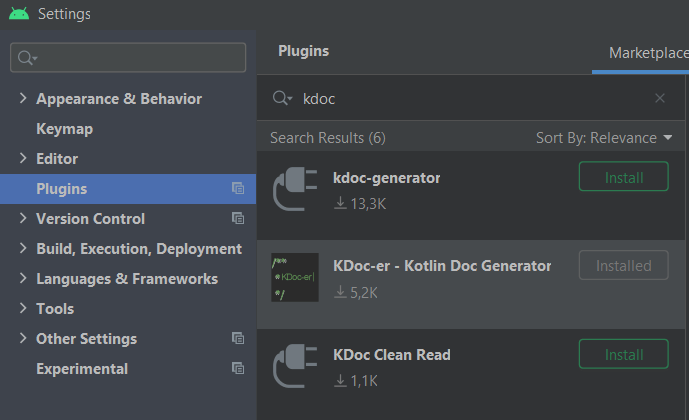The height and width of the screenshot is (420, 689).
Task: Click the KDoc-er plugin thumbnail icon
Action: 295,277
